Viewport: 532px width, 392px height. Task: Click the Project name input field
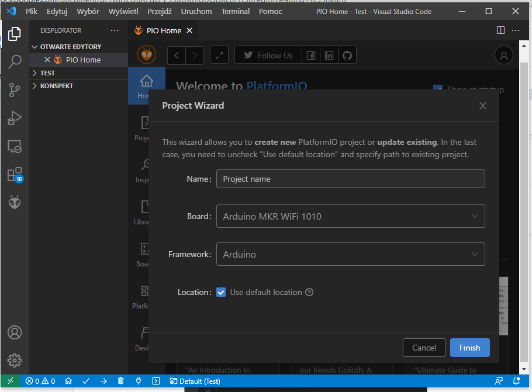pos(351,179)
